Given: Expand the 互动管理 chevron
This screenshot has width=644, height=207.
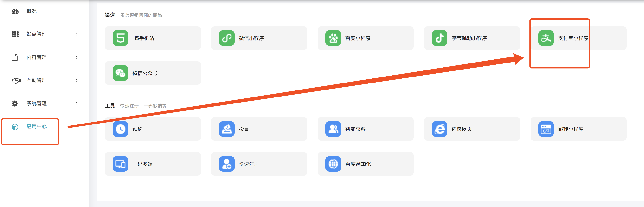Looking at the screenshot, I should (77, 80).
